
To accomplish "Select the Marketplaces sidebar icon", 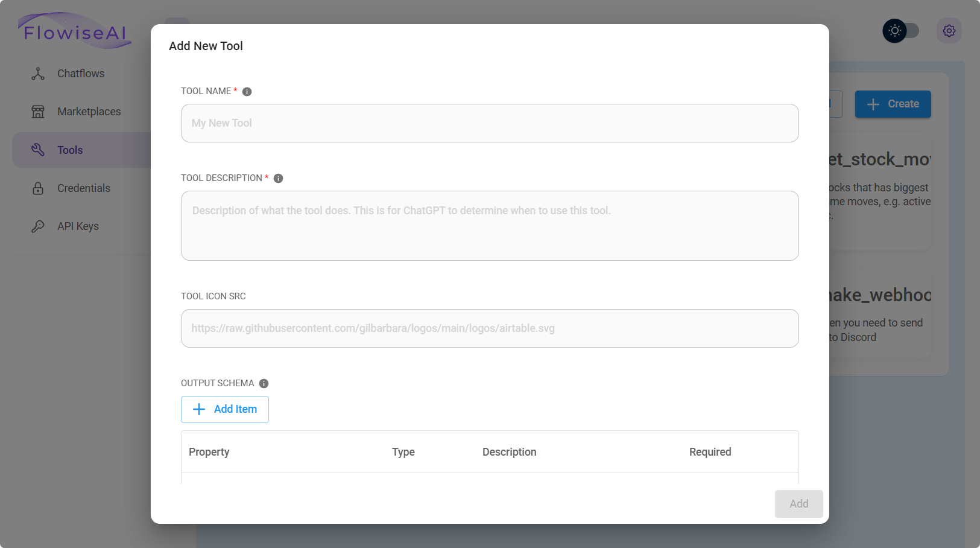I will pos(37,111).
